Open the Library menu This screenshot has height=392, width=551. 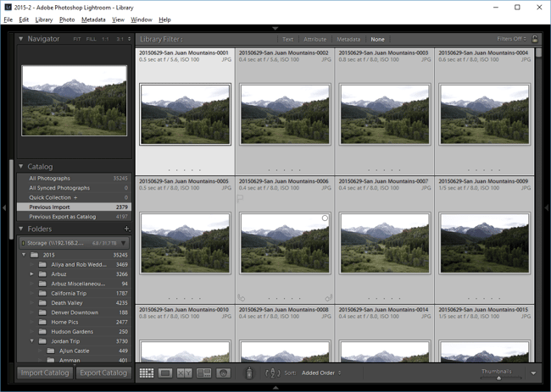pyautogui.click(x=44, y=19)
